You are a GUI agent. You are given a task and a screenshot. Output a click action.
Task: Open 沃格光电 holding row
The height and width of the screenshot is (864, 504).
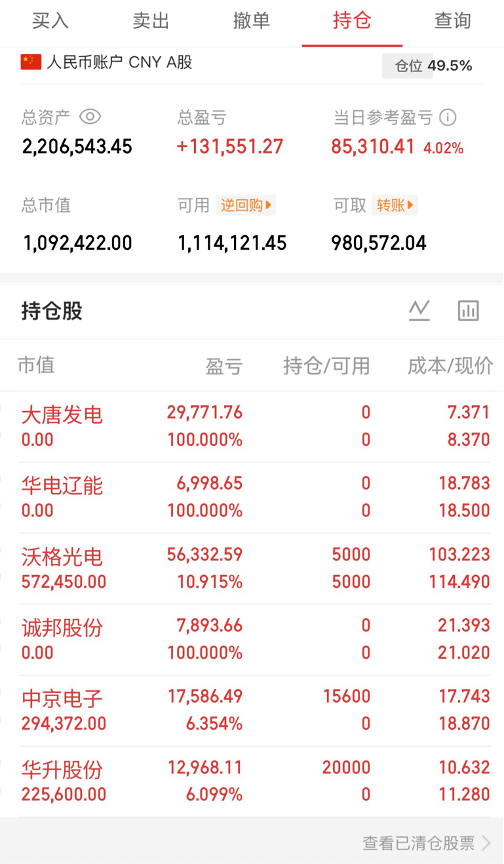coord(252,568)
